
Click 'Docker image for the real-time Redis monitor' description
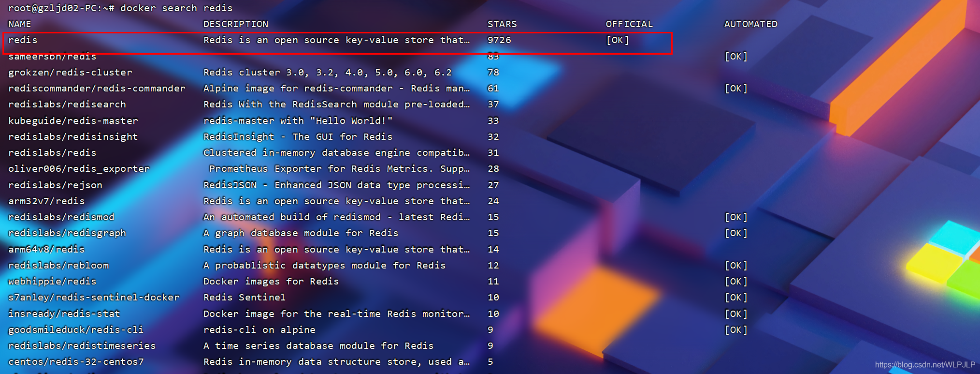point(336,314)
